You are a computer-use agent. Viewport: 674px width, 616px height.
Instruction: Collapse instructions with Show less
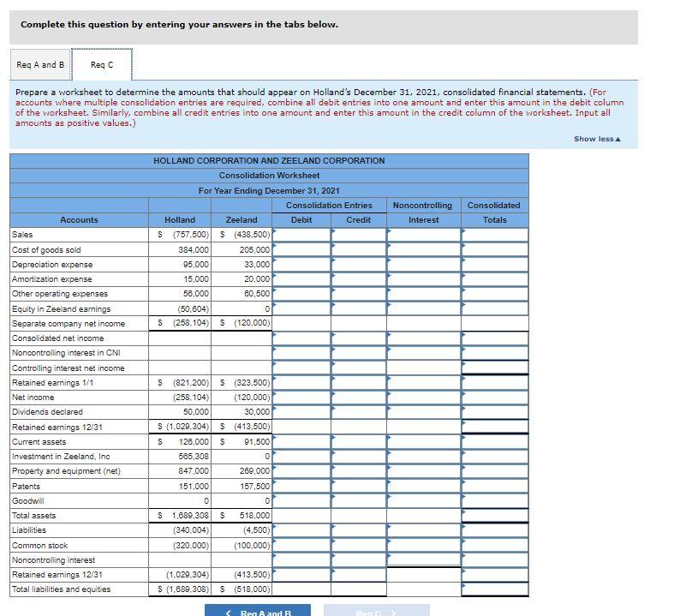[597, 139]
